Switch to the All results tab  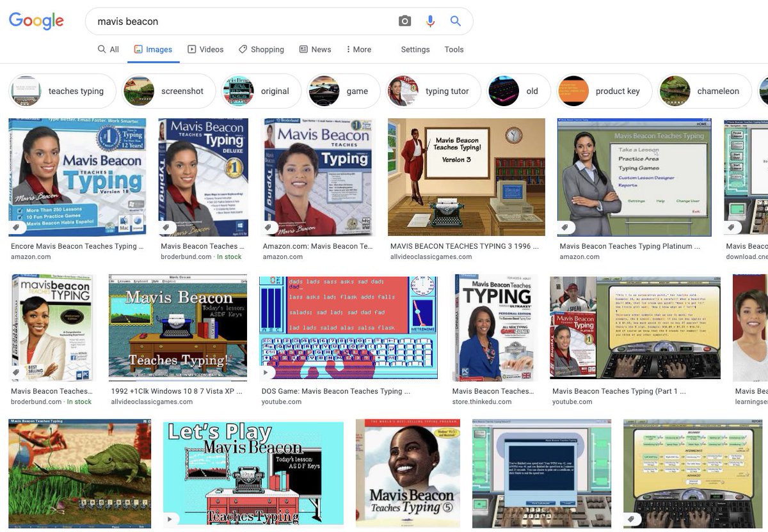pyautogui.click(x=108, y=49)
